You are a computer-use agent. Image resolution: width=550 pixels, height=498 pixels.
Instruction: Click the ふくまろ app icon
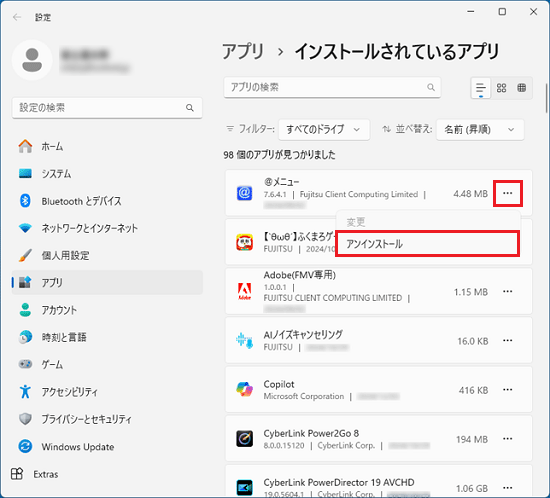pos(244,242)
